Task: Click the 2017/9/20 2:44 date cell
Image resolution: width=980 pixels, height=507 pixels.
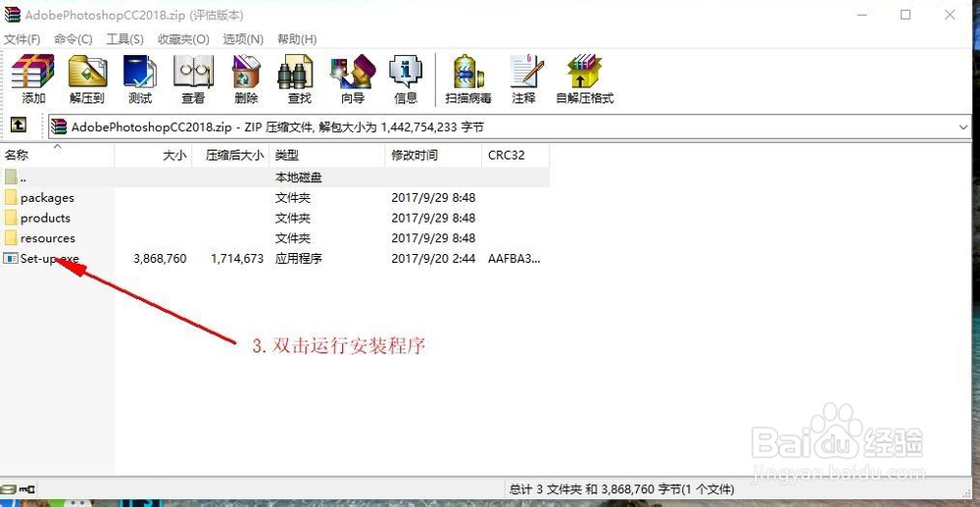Action: pyautogui.click(x=433, y=258)
